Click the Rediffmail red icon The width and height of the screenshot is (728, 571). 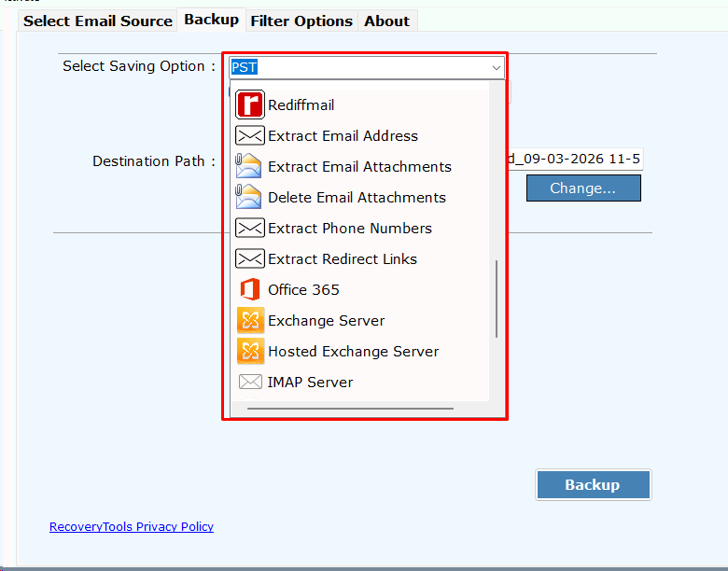(x=250, y=104)
